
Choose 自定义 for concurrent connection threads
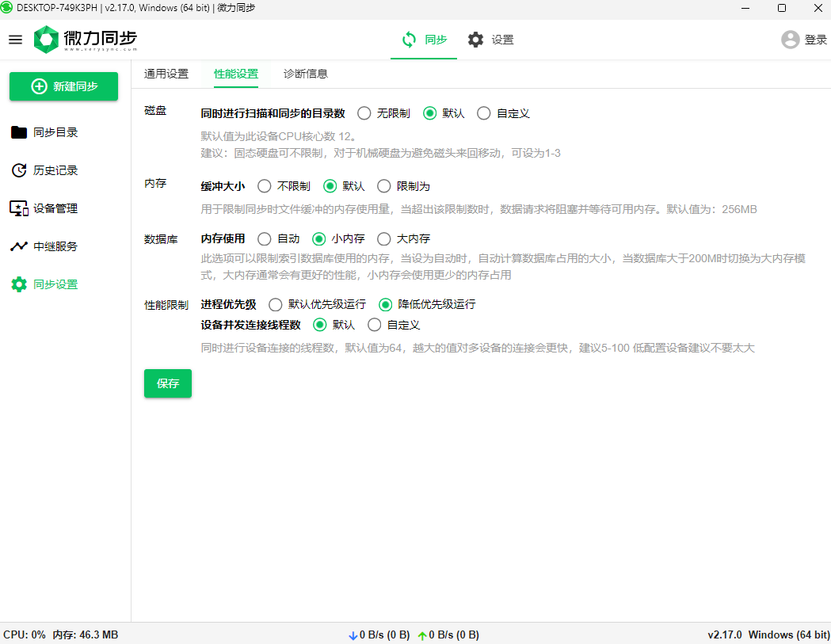point(375,325)
